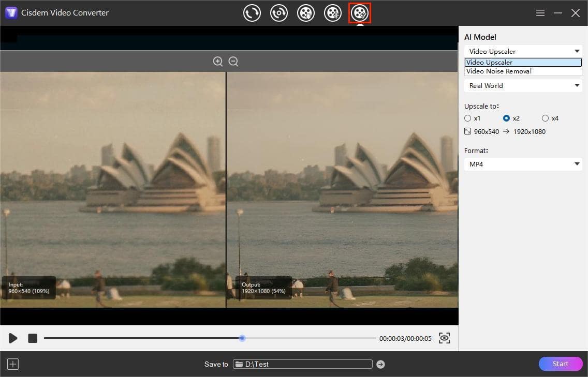Move the playback progress slider
The width and height of the screenshot is (588, 377).
tap(242, 338)
